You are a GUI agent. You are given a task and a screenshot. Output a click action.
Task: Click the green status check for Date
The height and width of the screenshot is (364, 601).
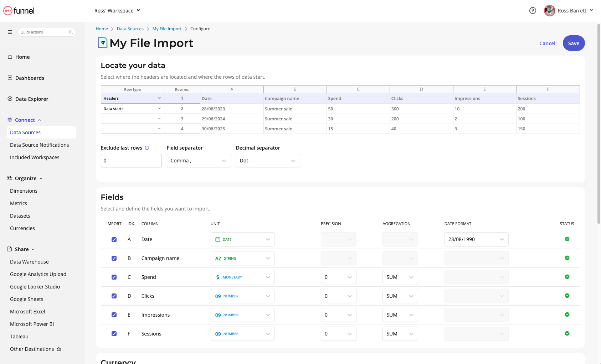click(x=567, y=239)
